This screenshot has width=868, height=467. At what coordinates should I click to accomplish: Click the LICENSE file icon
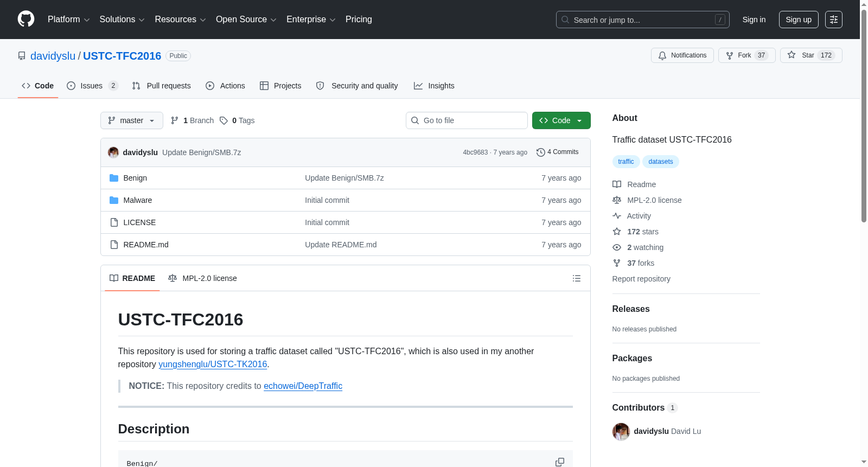click(114, 222)
